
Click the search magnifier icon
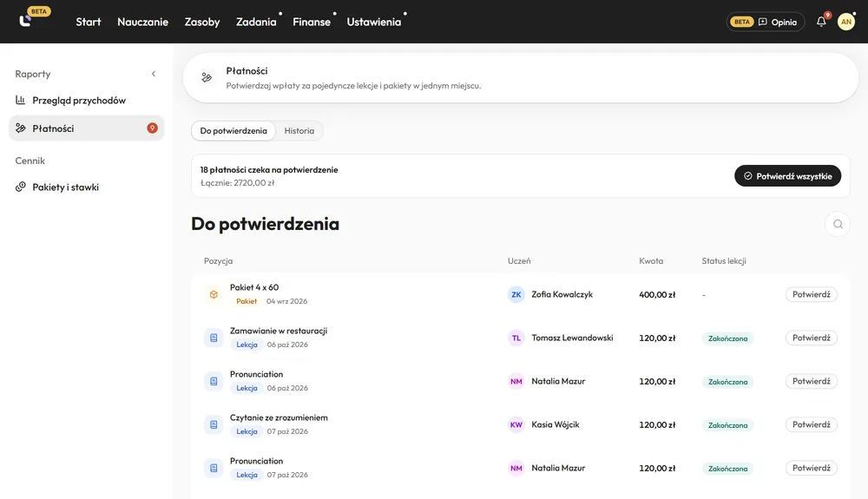[x=838, y=224]
